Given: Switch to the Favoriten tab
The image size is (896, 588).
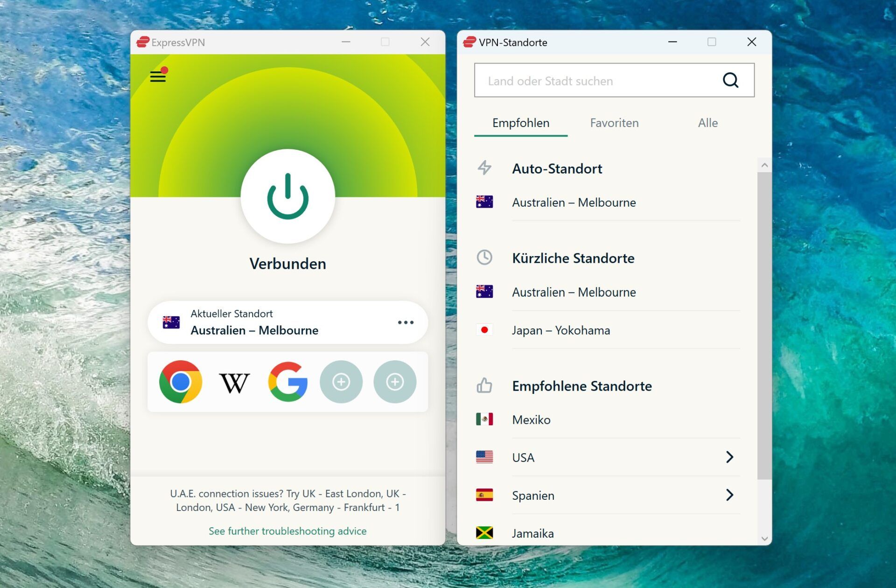Looking at the screenshot, I should click(614, 123).
